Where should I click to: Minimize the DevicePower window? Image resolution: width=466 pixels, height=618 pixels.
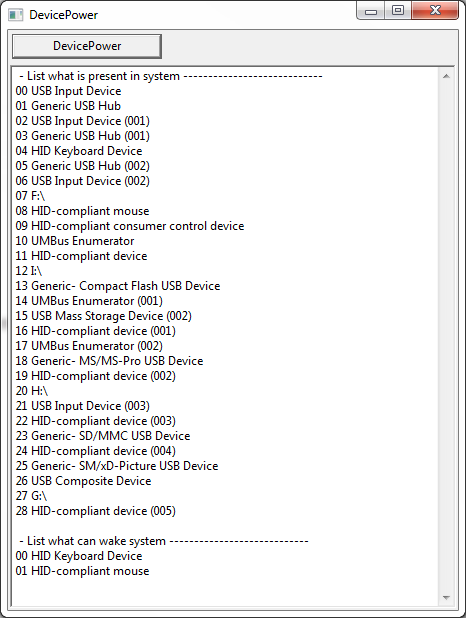[371, 11]
